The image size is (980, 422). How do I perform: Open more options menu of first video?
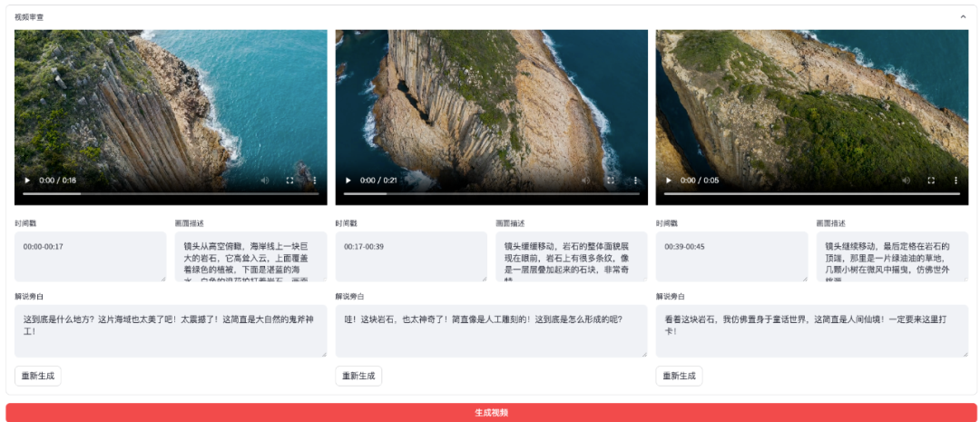[315, 180]
